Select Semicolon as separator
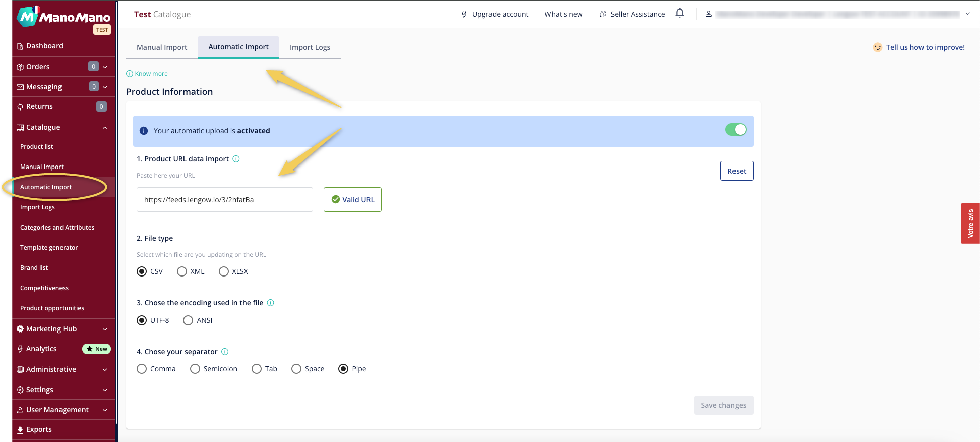 pyautogui.click(x=195, y=369)
